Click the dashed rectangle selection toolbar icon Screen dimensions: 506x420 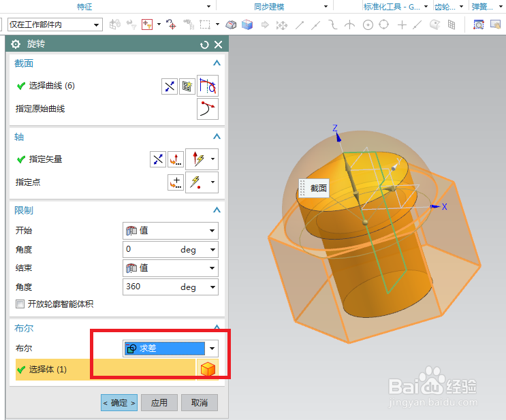(x=205, y=25)
